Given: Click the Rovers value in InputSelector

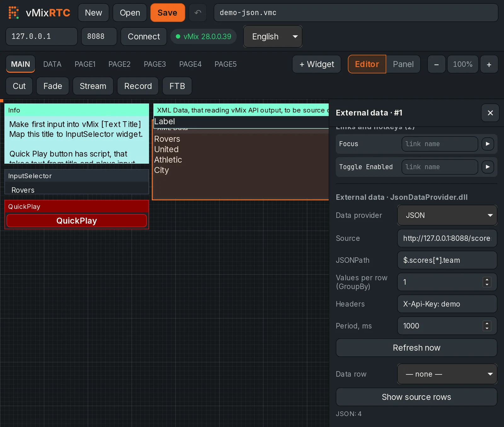Looking at the screenshot, I should pyautogui.click(x=23, y=190).
